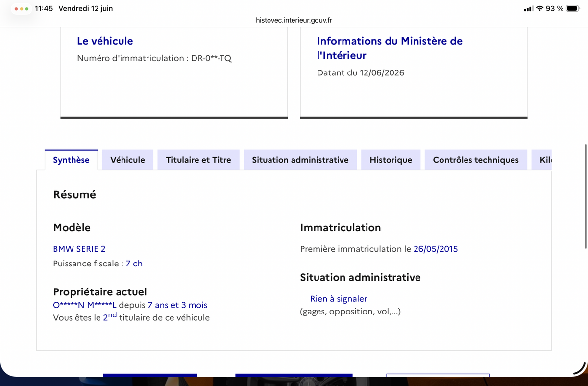Click the Le véhicule card heading
The height and width of the screenshot is (386, 588).
105,41
